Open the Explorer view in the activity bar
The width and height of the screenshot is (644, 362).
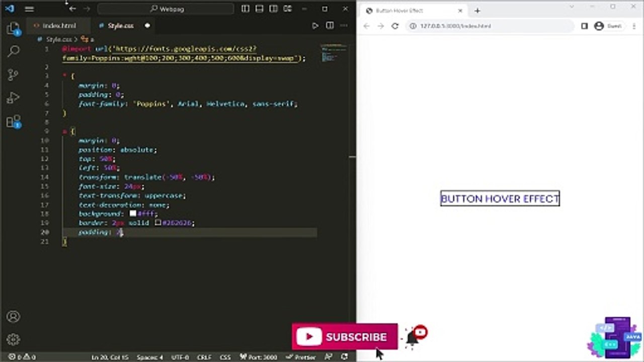pyautogui.click(x=14, y=29)
